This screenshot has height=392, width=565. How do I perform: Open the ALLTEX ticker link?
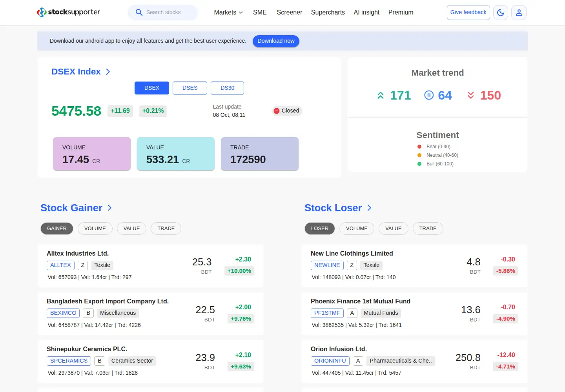point(60,265)
